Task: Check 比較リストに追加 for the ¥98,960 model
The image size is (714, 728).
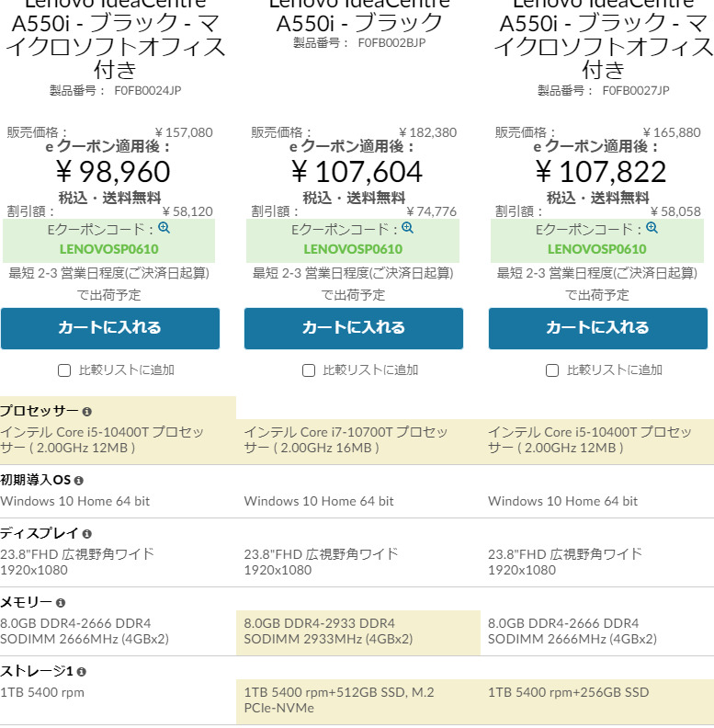Action: tap(64, 370)
